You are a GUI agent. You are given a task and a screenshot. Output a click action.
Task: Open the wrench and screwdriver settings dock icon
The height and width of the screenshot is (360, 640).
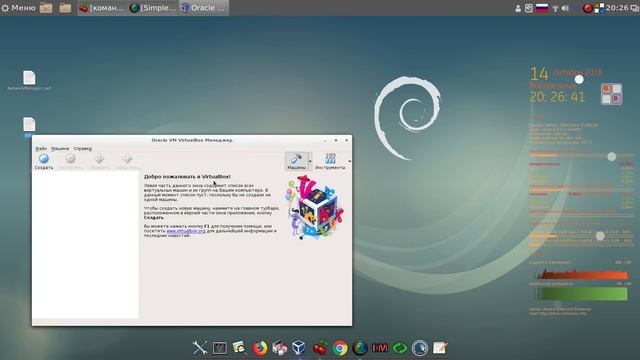(x=200, y=348)
